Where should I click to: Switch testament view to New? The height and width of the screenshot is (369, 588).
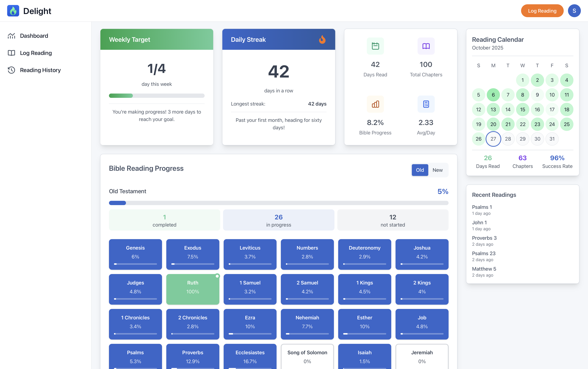pyautogui.click(x=438, y=170)
